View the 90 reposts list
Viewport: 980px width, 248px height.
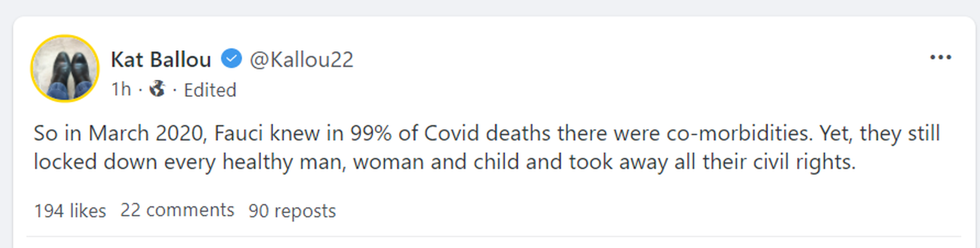(292, 211)
